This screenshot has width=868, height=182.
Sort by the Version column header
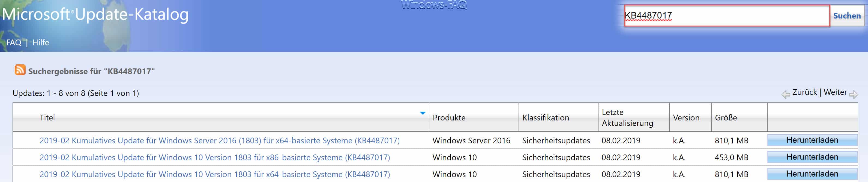click(x=686, y=117)
